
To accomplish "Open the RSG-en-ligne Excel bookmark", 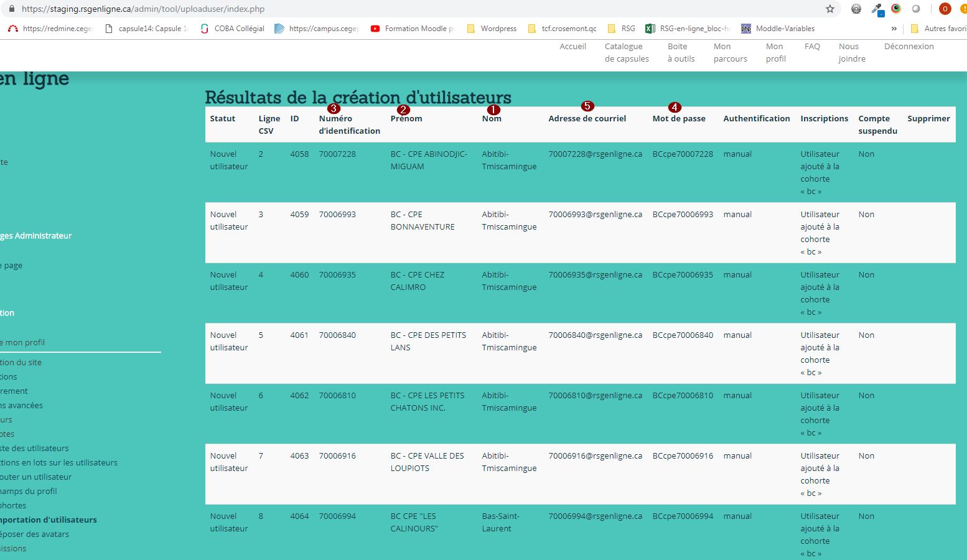I will tap(688, 29).
